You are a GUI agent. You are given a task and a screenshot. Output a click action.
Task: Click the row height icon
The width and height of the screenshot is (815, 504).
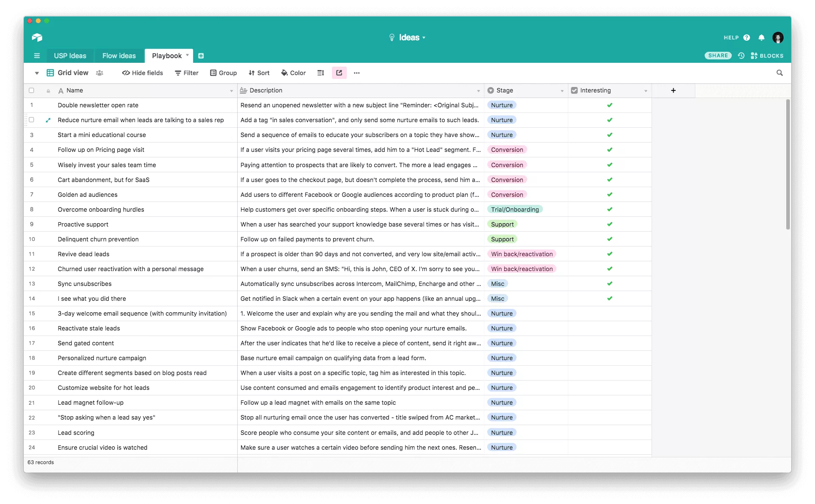320,73
